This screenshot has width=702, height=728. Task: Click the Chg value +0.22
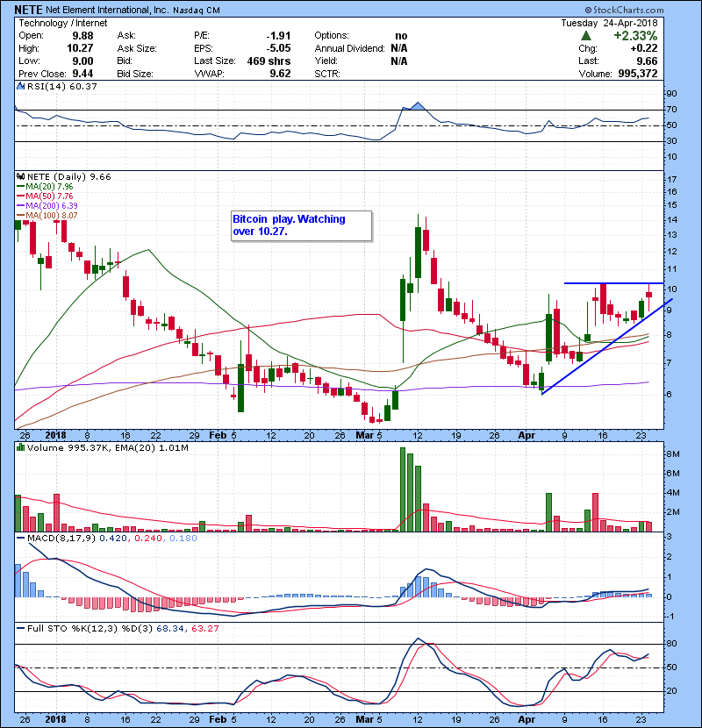644,48
